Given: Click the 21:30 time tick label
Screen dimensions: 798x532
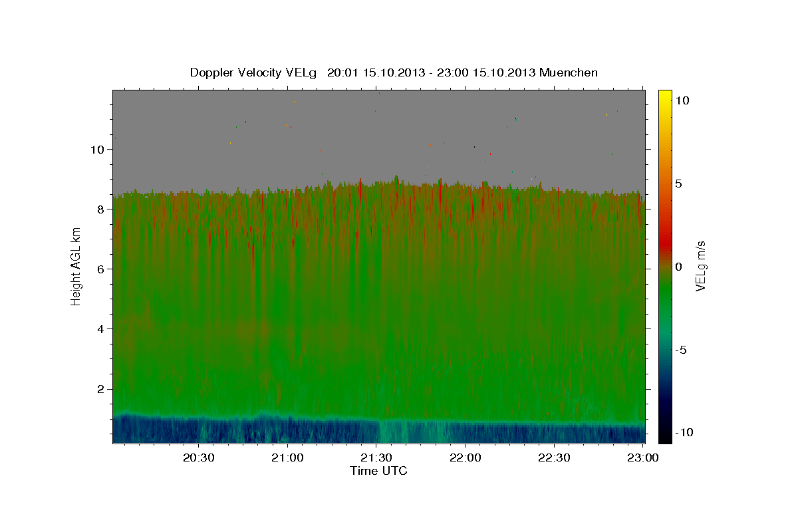Looking at the screenshot, I should coord(376,458).
